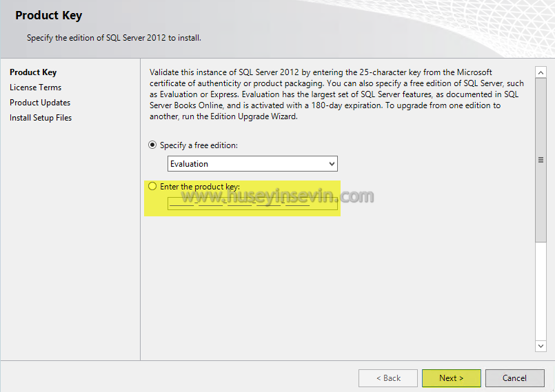The height and width of the screenshot is (392, 555).
Task: Select the Install Setup Files step
Action: tap(41, 118)
